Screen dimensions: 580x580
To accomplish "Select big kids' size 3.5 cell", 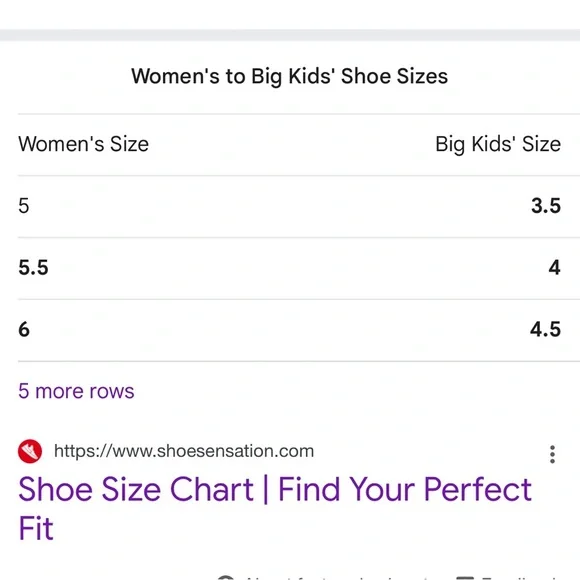I will [x=546, y=206].
